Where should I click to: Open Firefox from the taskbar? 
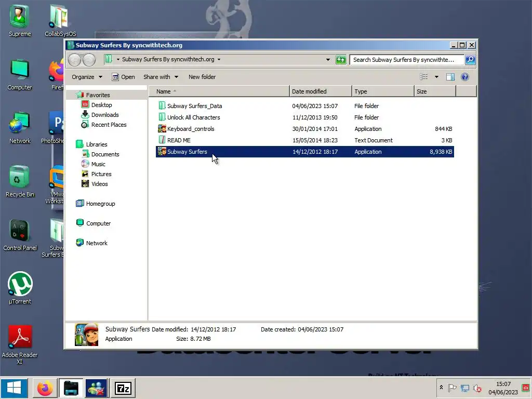pyautogui.click(x=45, y=388)
